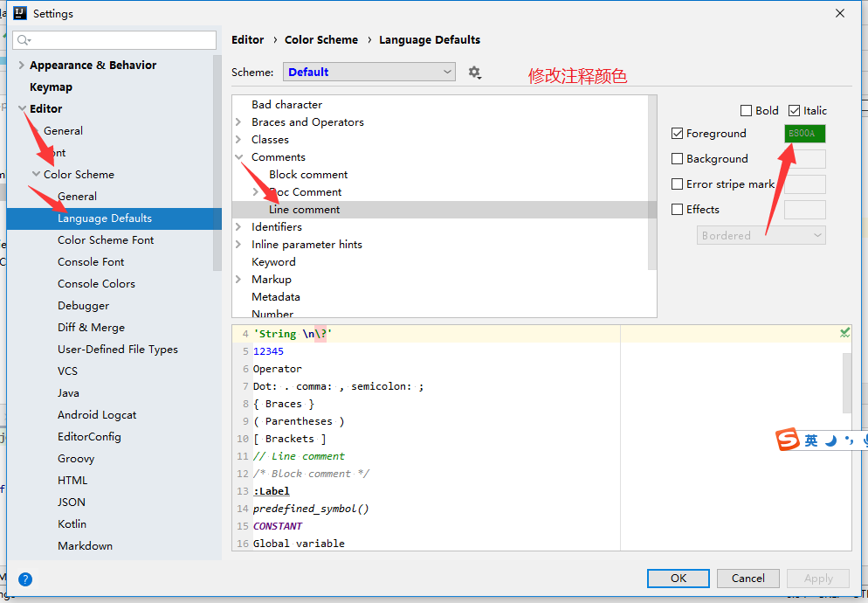Select Console Colors in the sidebar

tap(96, 284)
